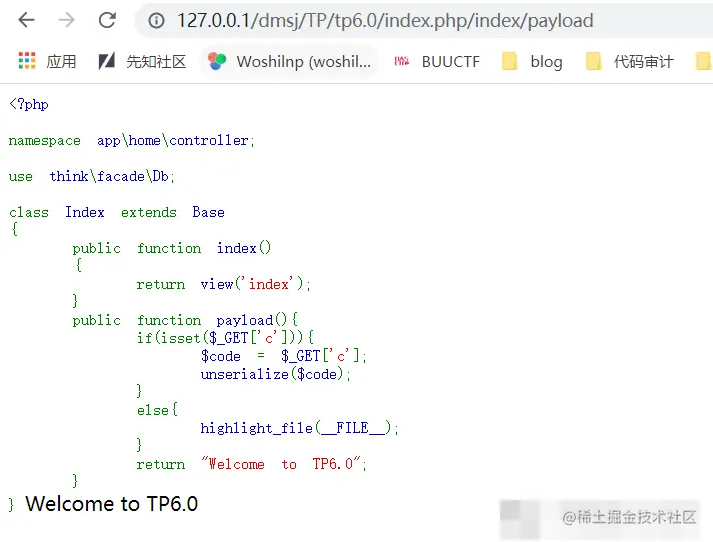Go forward with the forward arrow
713x542 pixels.
(x=66, y=20)
